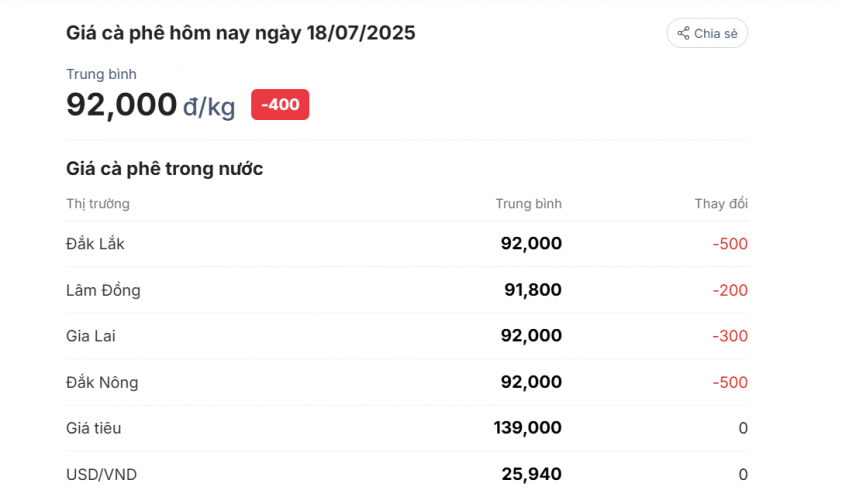Click the -300 change for Gia Lai

(730, 336)
